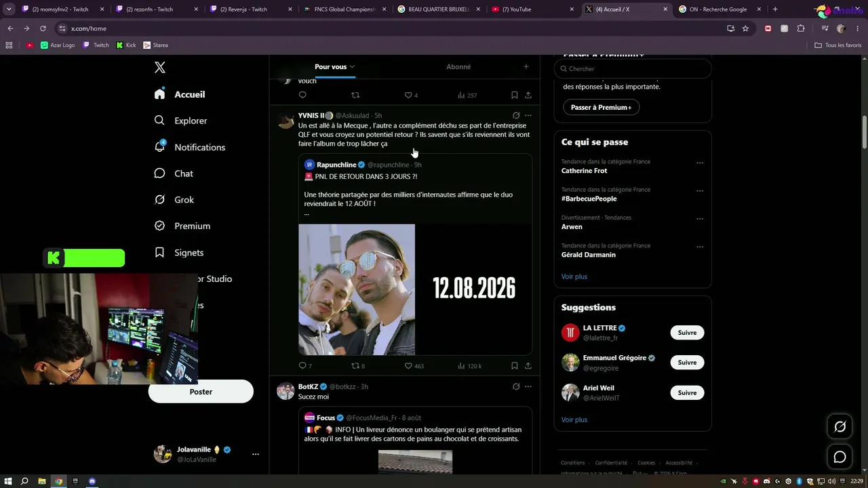The height and width of the screenshot is (488, 868).
Task: Click the Chrome address bar showing x.com/home
Action: click(390, 28)
